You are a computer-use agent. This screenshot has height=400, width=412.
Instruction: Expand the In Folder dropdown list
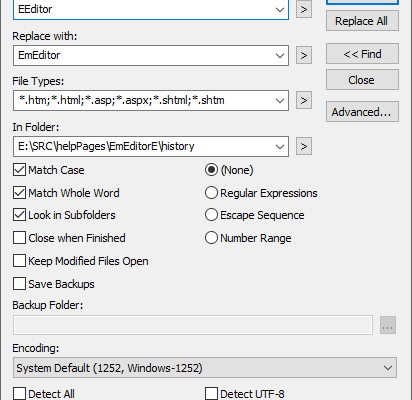[x=280, y=146]
